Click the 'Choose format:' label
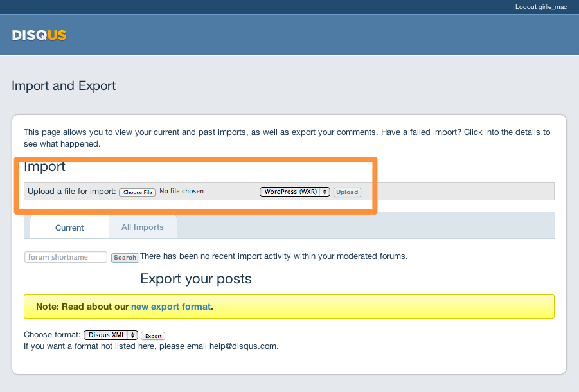Screen dimensions: 579x392 52,335
